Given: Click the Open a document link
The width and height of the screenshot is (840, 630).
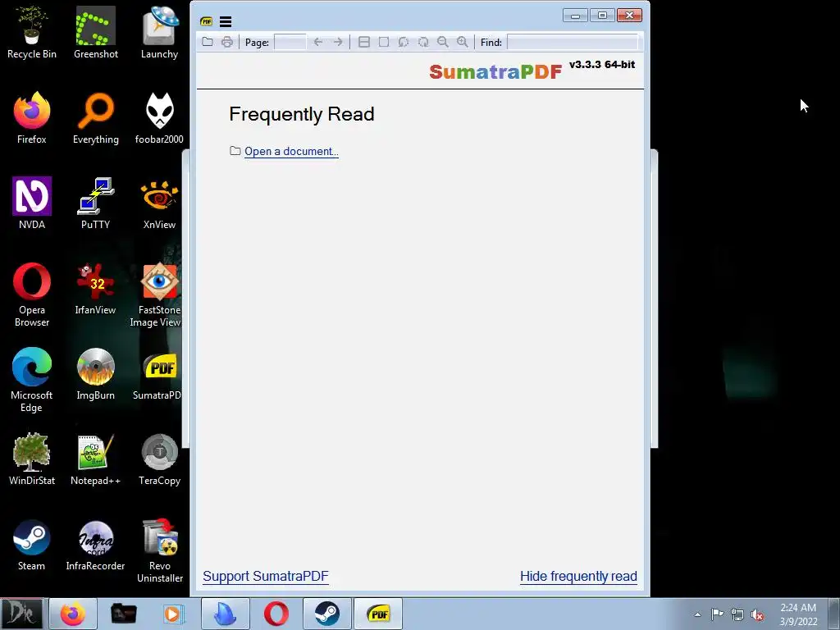Looking at the screenshot, I should pos(291,152).
